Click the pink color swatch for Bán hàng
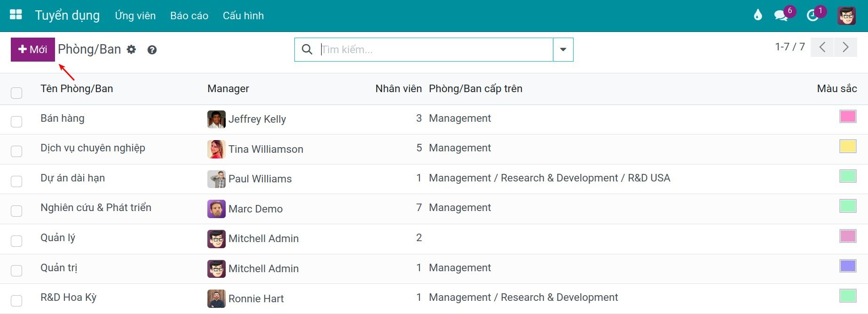Image resolution: width=868 pixels, height=314 pixels. pos(848,117)
